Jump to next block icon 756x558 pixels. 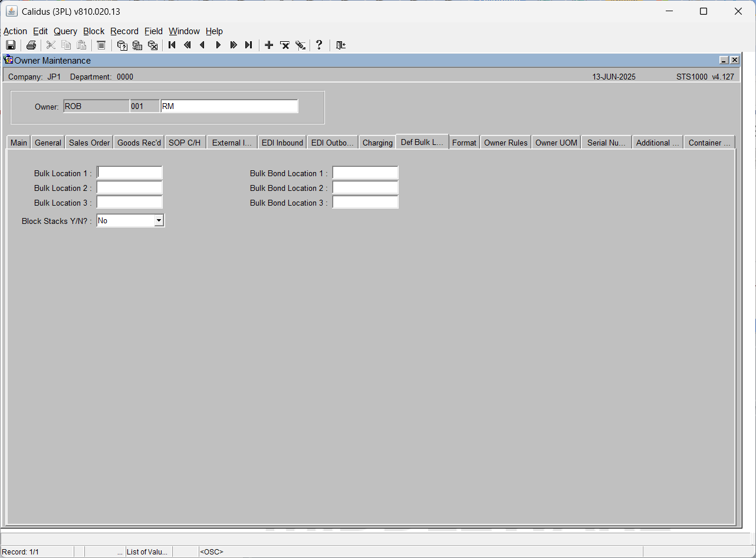[x=234, y=45]
